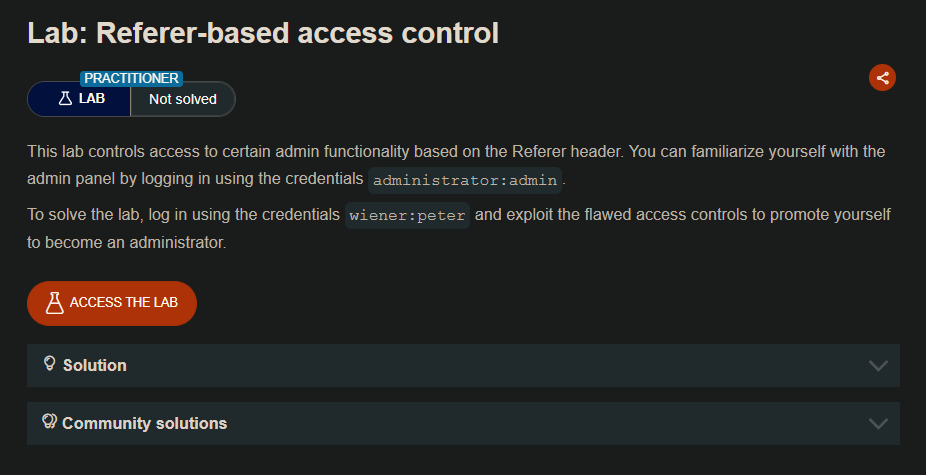This screenshot has height=475, width=926.
Task: Click the orange share icon
Action: click(882, 78)
